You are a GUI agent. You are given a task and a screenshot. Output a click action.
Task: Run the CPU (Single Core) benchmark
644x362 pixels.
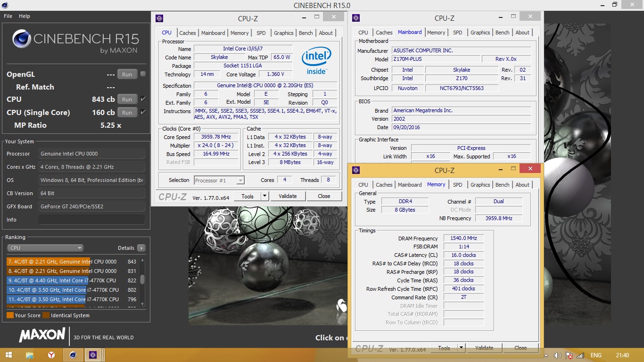127,113
